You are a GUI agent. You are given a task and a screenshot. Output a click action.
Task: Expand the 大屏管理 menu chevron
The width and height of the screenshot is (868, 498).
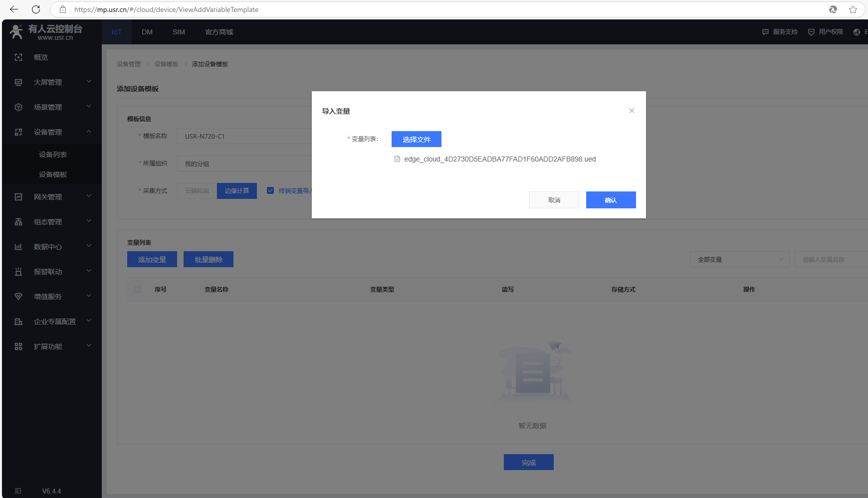pyautogui.click(x=89, y=81)
